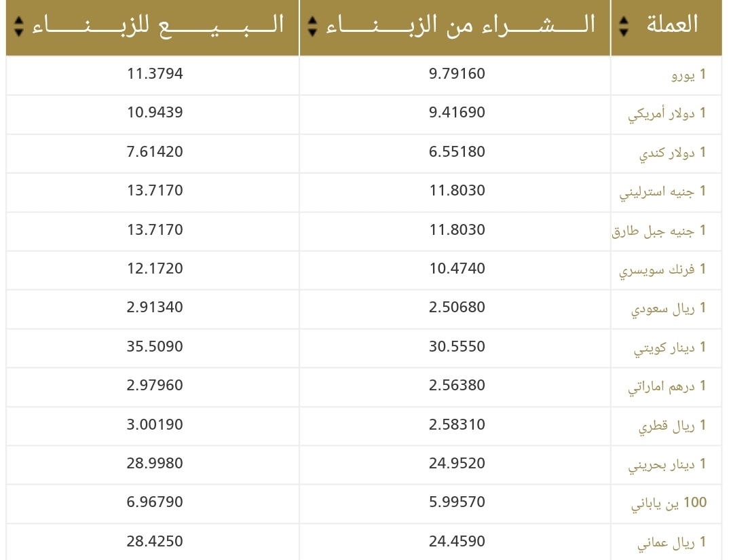Click the Japanese yen buying rate 5.99570

pyautogui.click(x=457, y=503)
